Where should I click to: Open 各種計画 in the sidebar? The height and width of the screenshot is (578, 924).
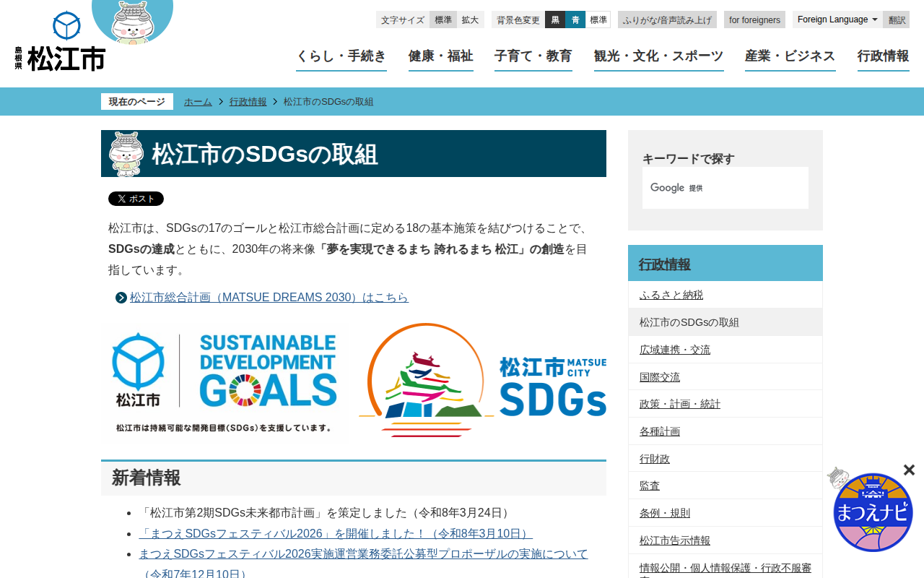coord(725,431)
